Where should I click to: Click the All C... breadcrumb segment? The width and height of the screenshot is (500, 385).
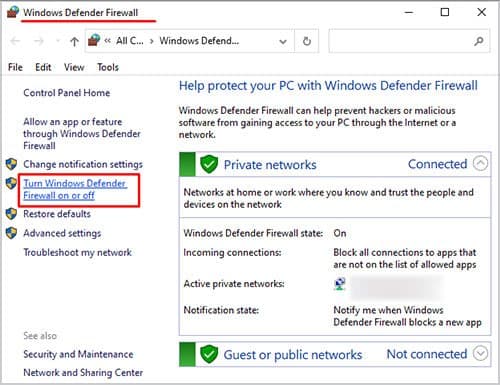pos(130,41)
